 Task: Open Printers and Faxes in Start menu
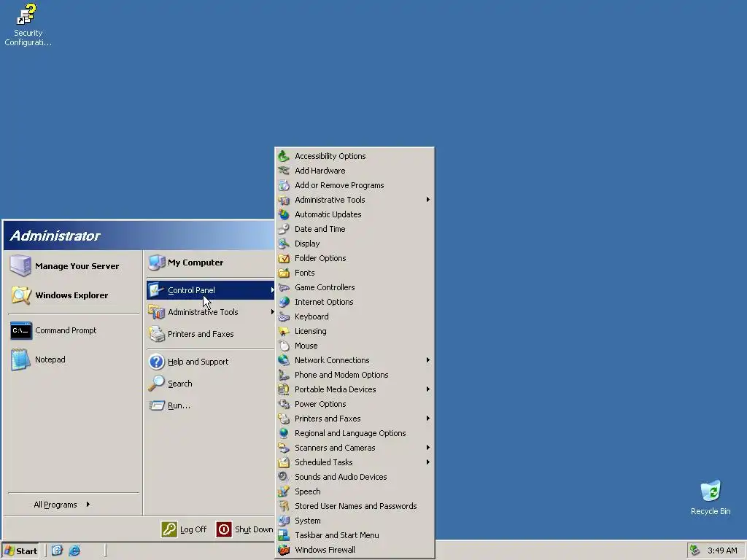[x=210, y=334]
